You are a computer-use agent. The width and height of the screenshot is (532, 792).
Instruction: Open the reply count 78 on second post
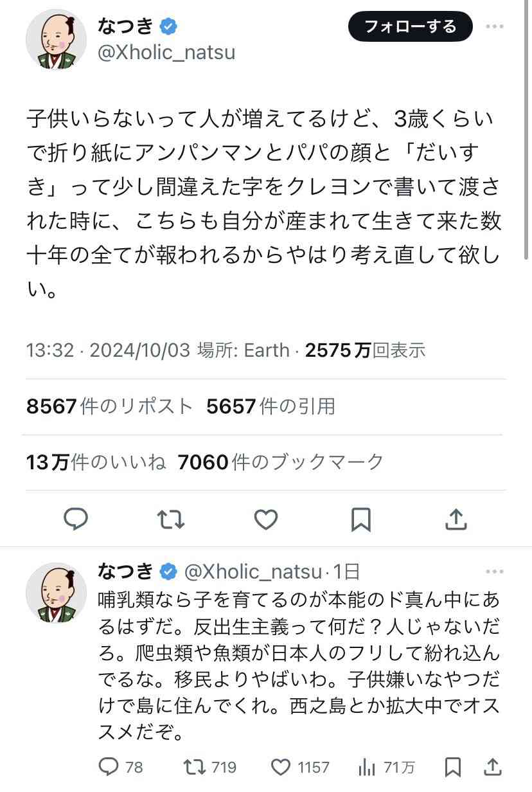click(x=121, y=767)
